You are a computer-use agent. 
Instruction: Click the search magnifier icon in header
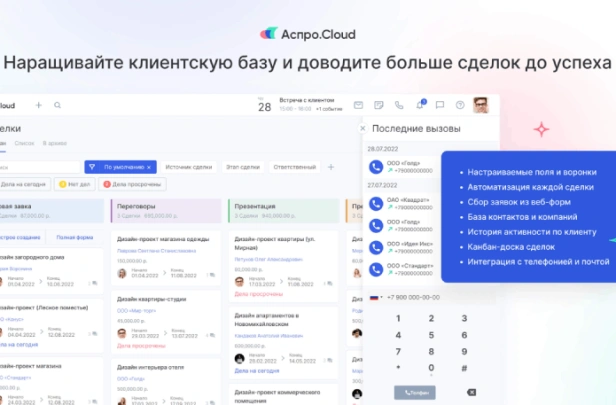point(58,105)
